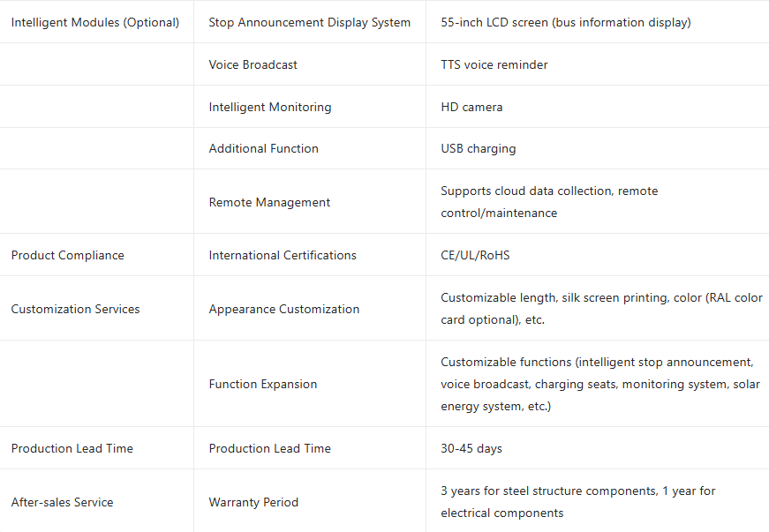Select the "Voice Broadcast" table cell
Screen dimensions: 769x532
253,64
